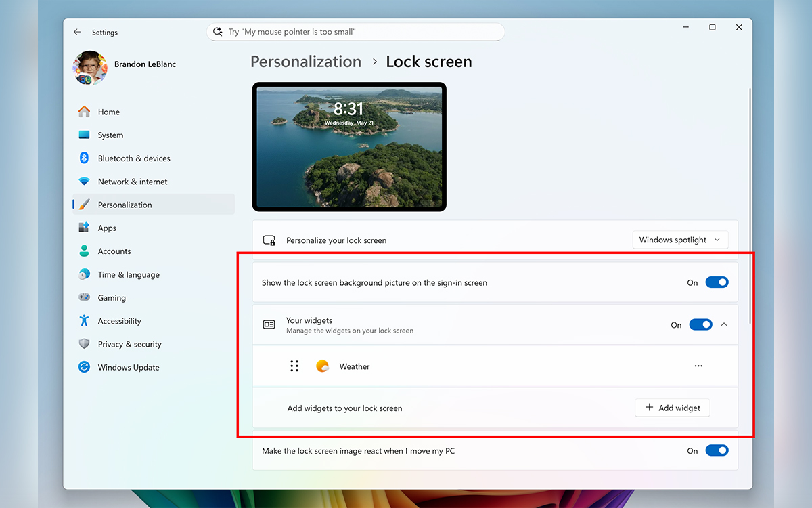Image resolution: width=812 pixels, height=508 pixels.
Task: Click the Lock screen page title
Action: click(x=429, y=62)
